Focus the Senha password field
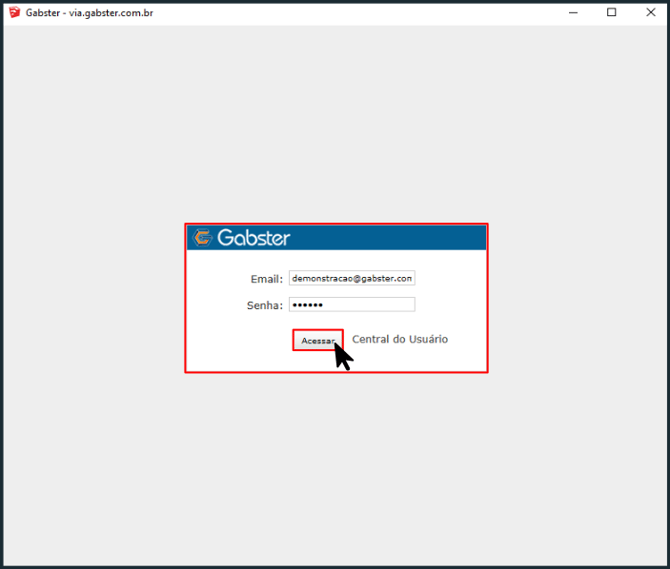The width and height of the screenshot is (670, 569). [351, 305]
